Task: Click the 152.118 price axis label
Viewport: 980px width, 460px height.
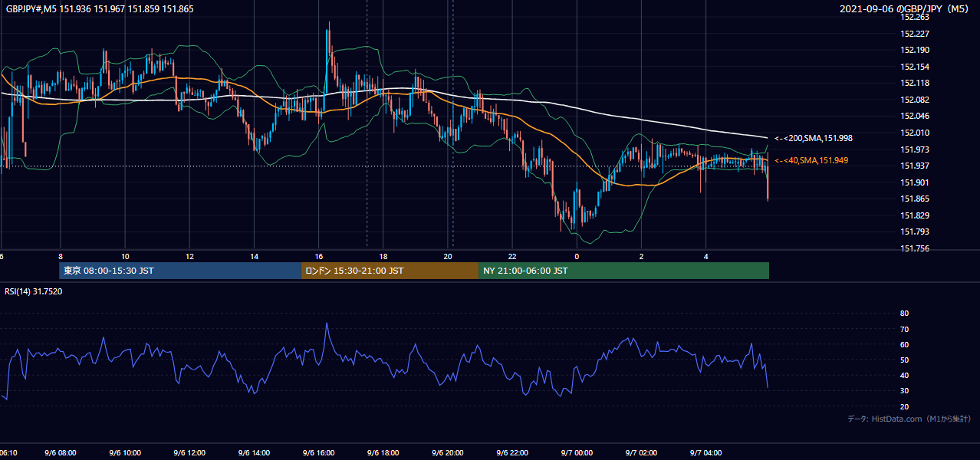Action: point(914,83)
